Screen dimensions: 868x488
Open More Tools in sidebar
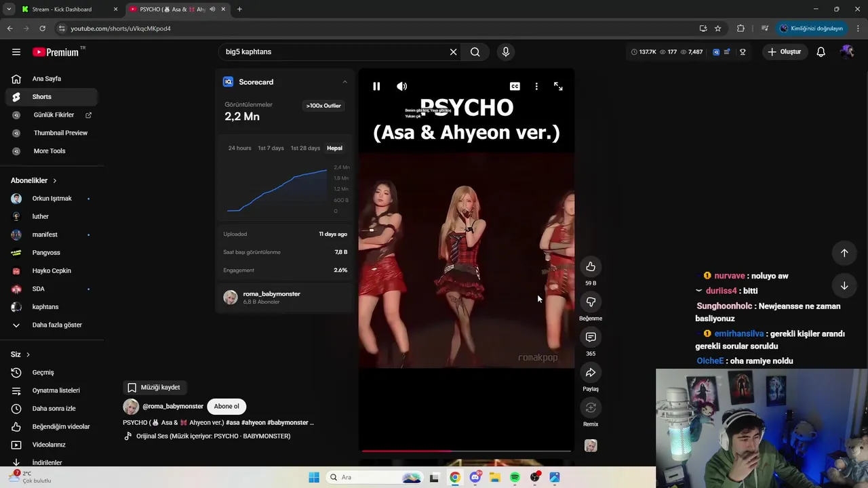tap(52, 150)
